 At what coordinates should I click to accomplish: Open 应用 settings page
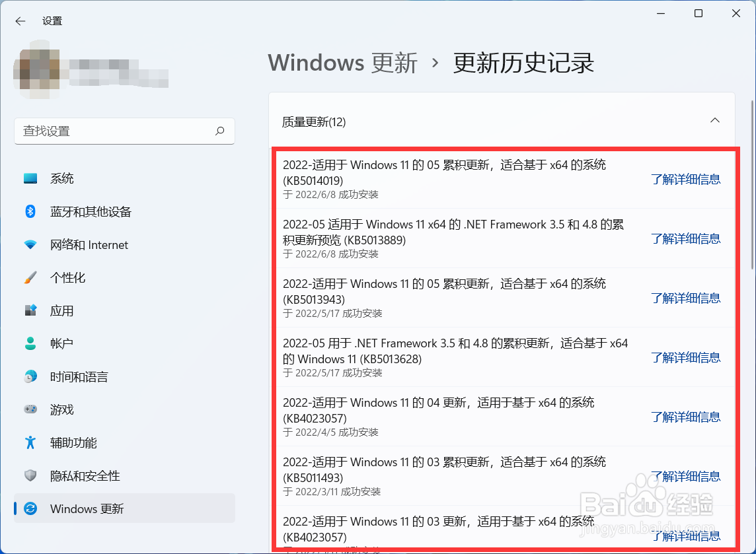pyautogui.click(x=124, y=311)
